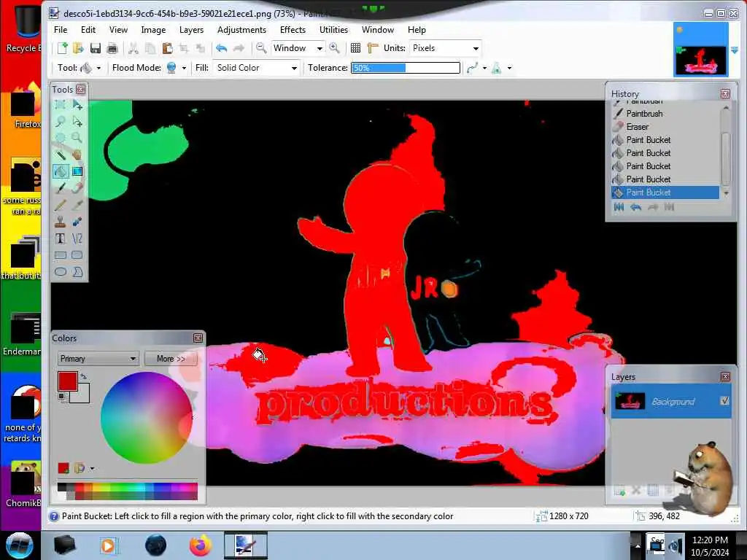The width and height of the screenshot is (747, 560).
Task: Select the Ellipse shape tool
Action: [x=60, y=272]
